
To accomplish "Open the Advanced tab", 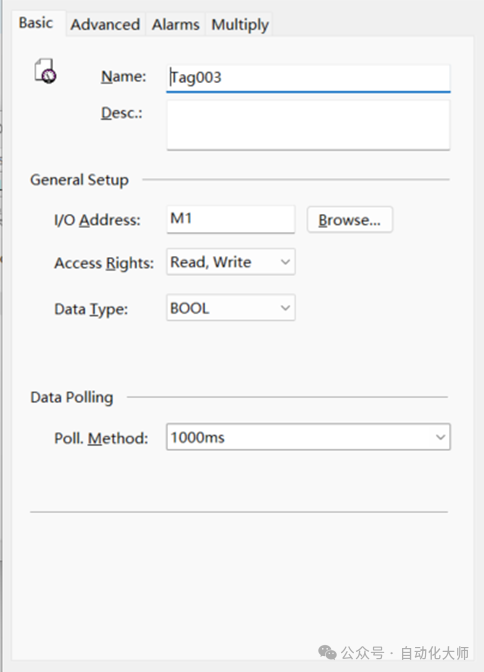I will (x=105, y=24).
